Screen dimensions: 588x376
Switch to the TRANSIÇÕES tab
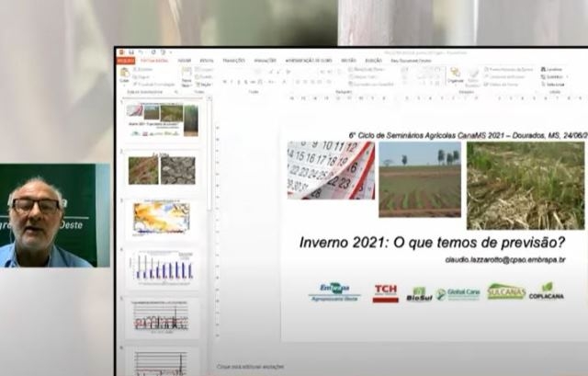coord(233,61)
